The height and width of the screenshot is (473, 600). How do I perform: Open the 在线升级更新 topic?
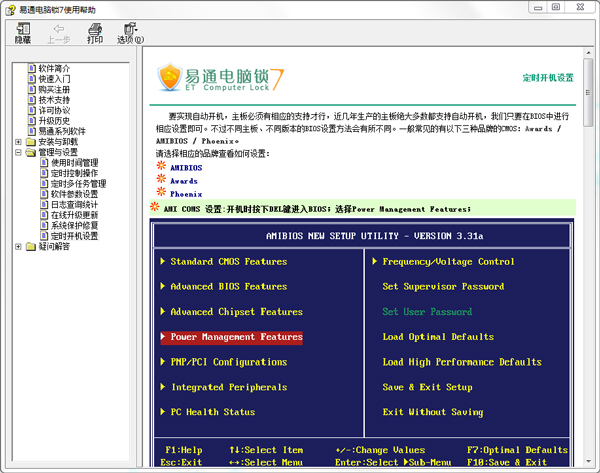point(75,215)
